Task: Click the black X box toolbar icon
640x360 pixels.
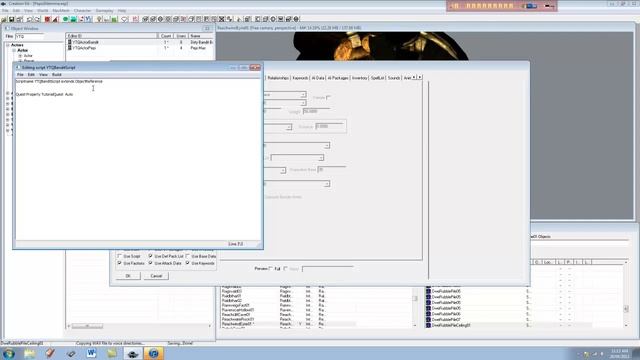Action: (x=222, y=19)
